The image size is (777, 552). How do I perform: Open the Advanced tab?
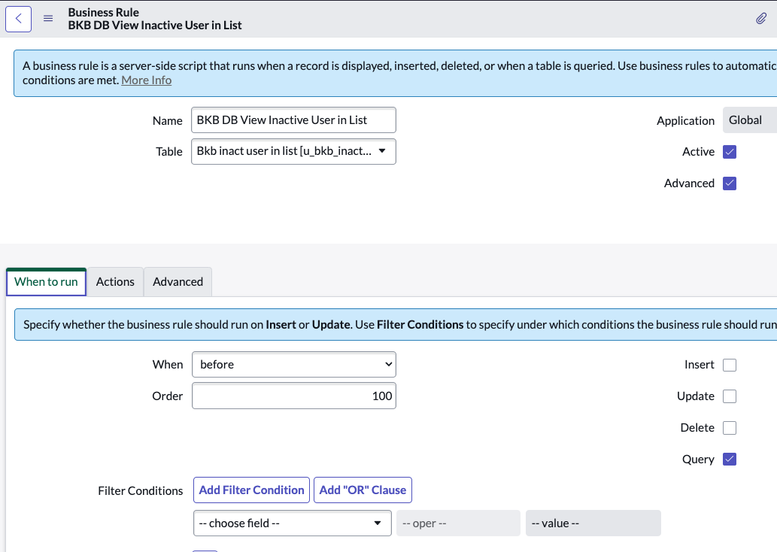(x=178, y=282)
